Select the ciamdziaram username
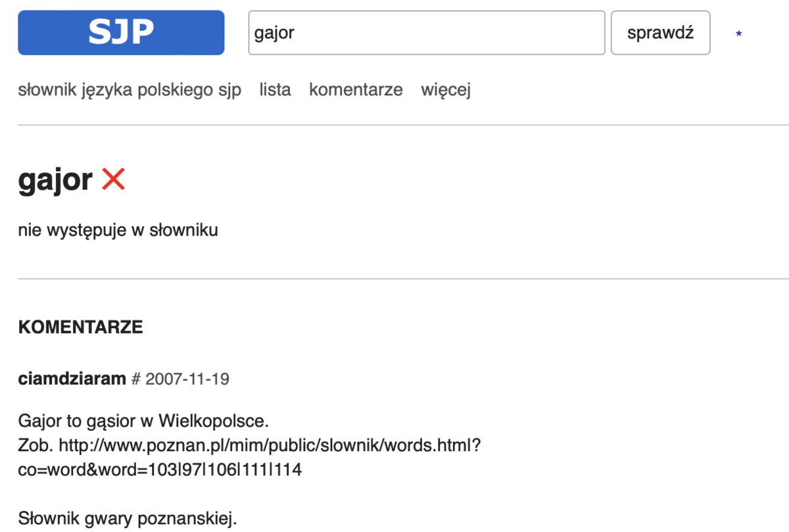This screenshot has height=532, width=789. click(72, 379)
